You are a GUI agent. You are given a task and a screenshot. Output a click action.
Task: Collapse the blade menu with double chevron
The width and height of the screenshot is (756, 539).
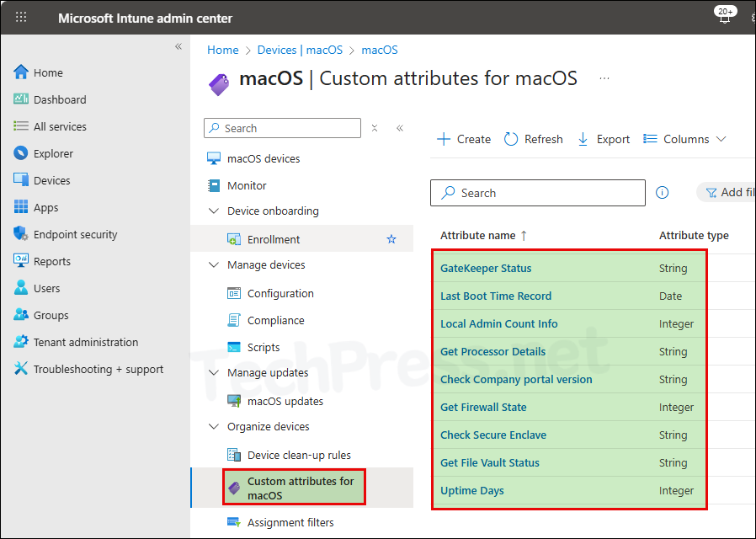pyautogui.click(x=400, y=128)
